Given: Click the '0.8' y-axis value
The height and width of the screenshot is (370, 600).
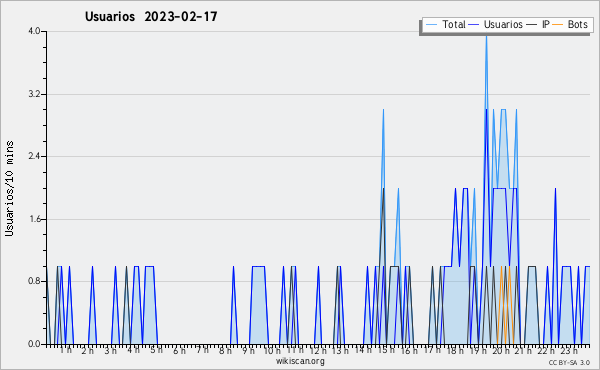Looking at the screenshot, I should [x=34, y=281].
